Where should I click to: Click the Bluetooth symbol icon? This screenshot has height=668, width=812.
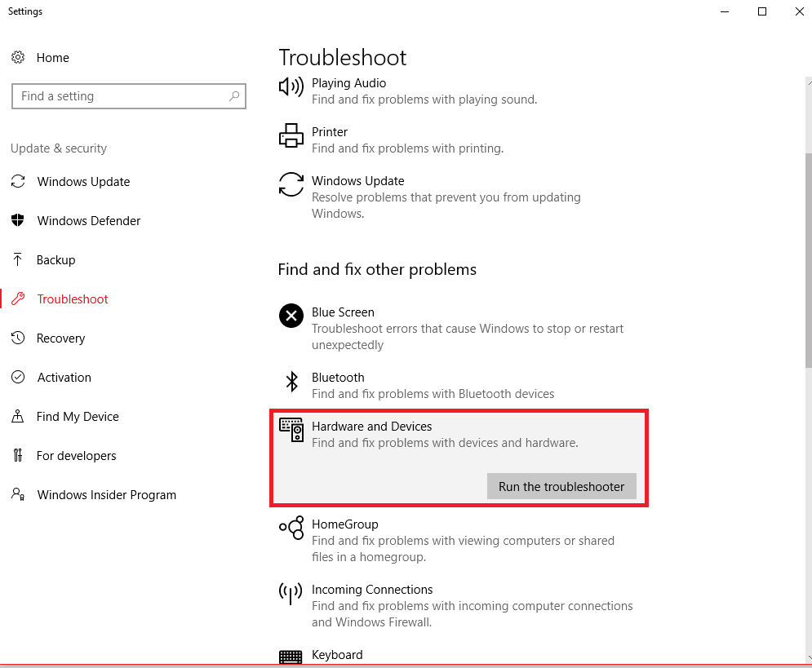pos(292,382)
